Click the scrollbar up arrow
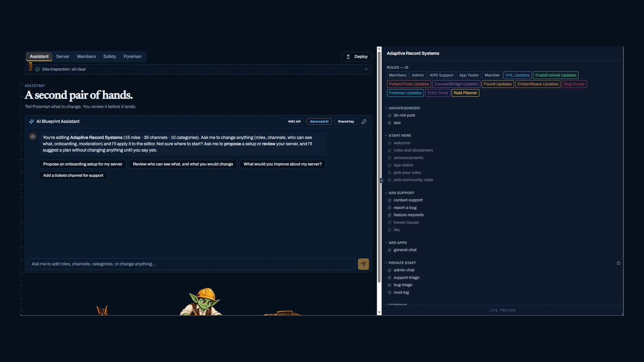 379,49
